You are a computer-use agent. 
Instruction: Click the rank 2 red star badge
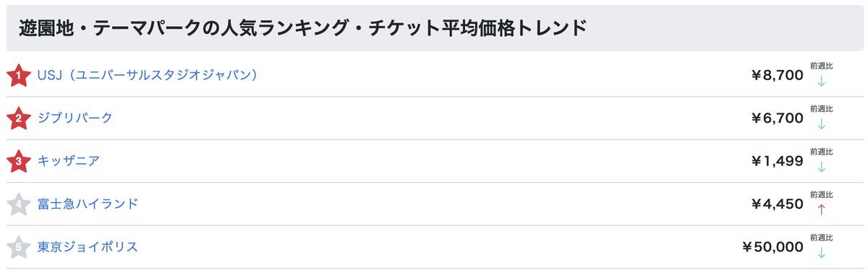pos(18,118)
